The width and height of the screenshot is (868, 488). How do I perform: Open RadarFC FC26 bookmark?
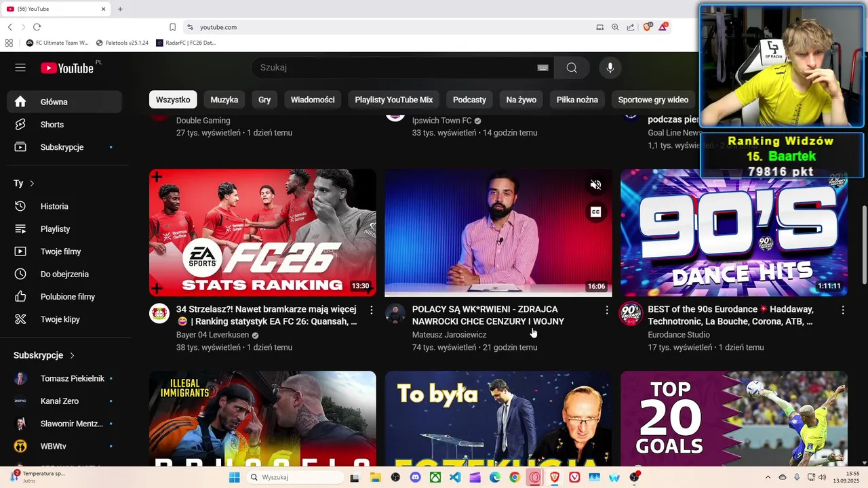(x=186, y=43)
